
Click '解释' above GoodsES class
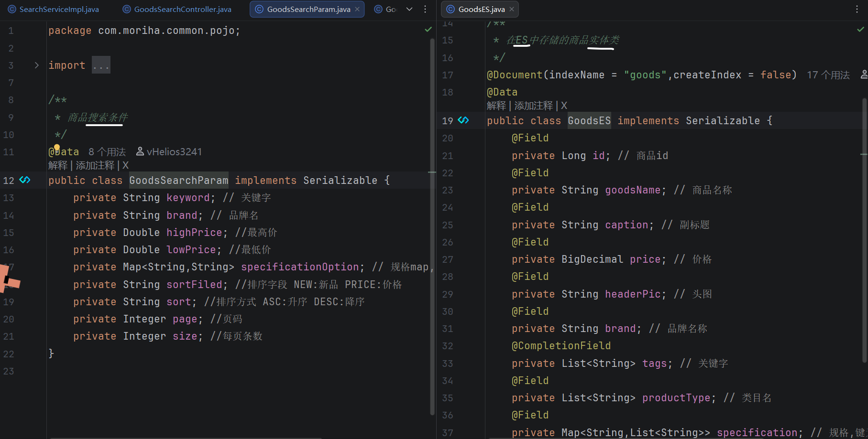(496, 106)
